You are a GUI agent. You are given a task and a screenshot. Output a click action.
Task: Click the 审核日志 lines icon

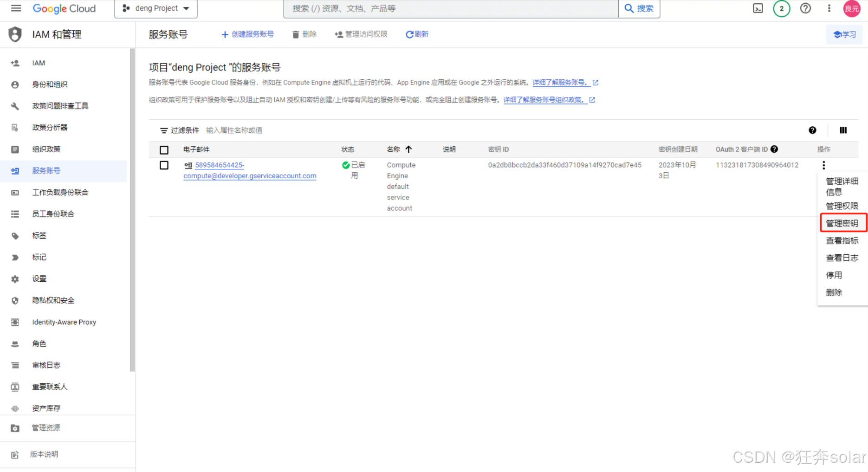tap(15, 365)
